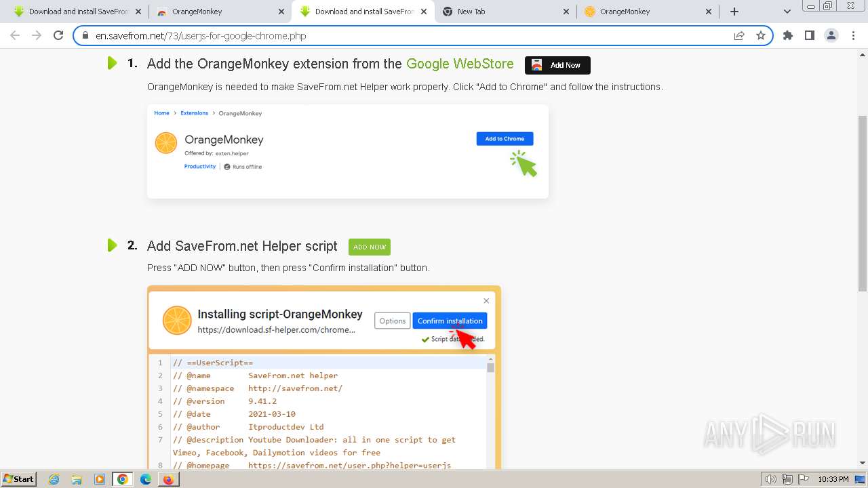Click the black Add Now button

pos(557,65)
